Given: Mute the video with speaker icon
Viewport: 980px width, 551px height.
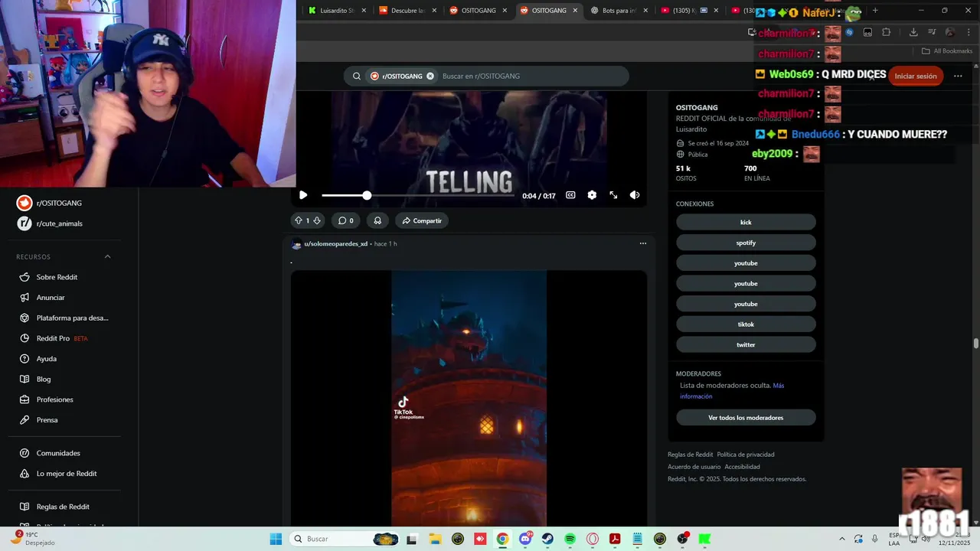Looking at the screenshot, I should (x=635, y=195).
